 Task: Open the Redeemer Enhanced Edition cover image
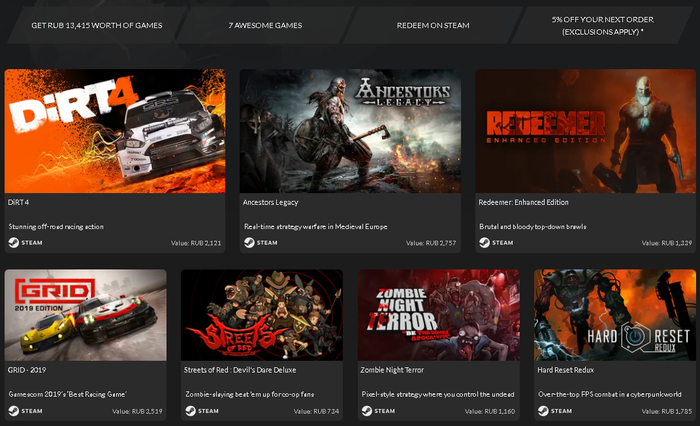(x=586, y=131)
